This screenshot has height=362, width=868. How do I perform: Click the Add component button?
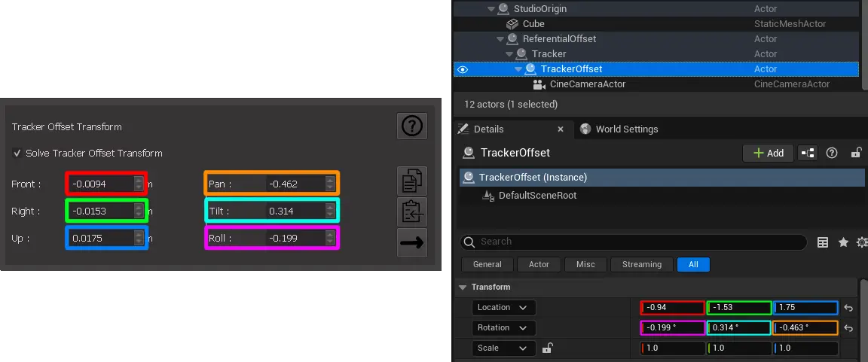(x=768, y=153)
